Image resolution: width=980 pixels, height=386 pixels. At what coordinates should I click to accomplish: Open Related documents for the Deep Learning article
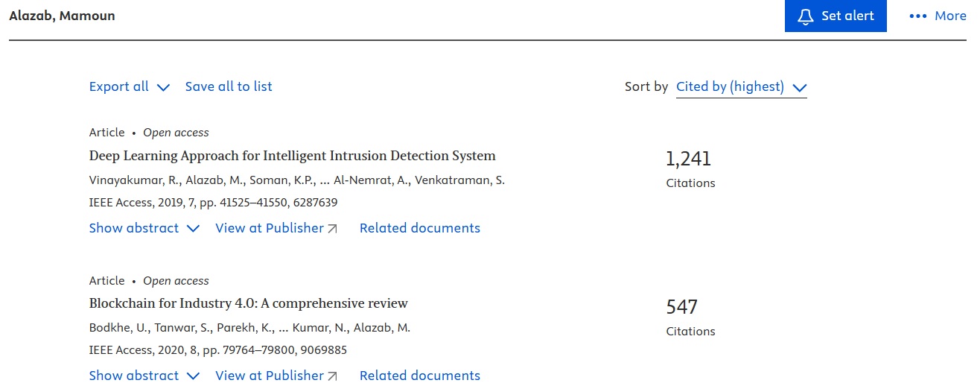tap(420, 228)
